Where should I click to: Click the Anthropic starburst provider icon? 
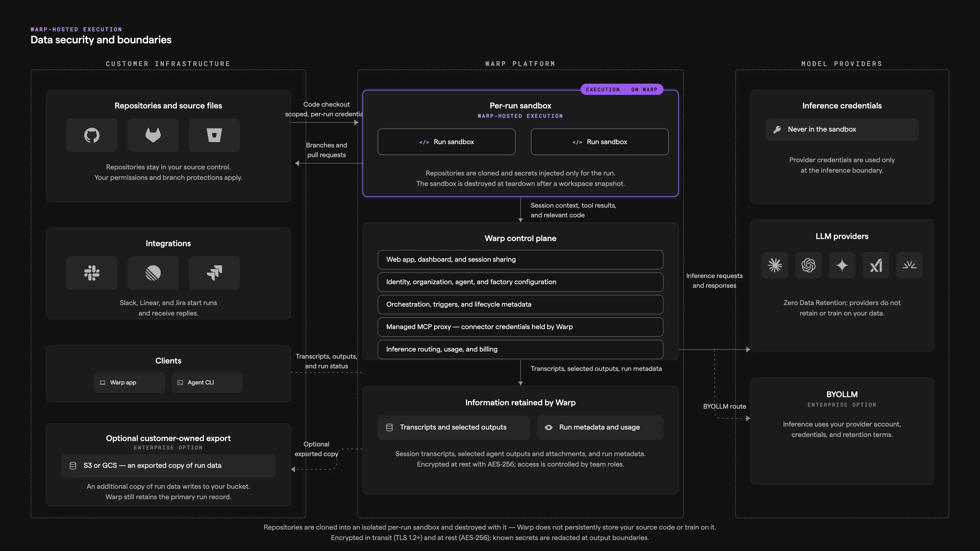click(x=775, y=265)
